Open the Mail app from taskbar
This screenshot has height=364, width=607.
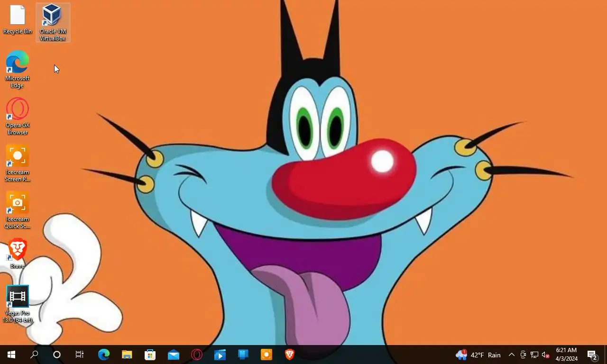tap(174, 355)
